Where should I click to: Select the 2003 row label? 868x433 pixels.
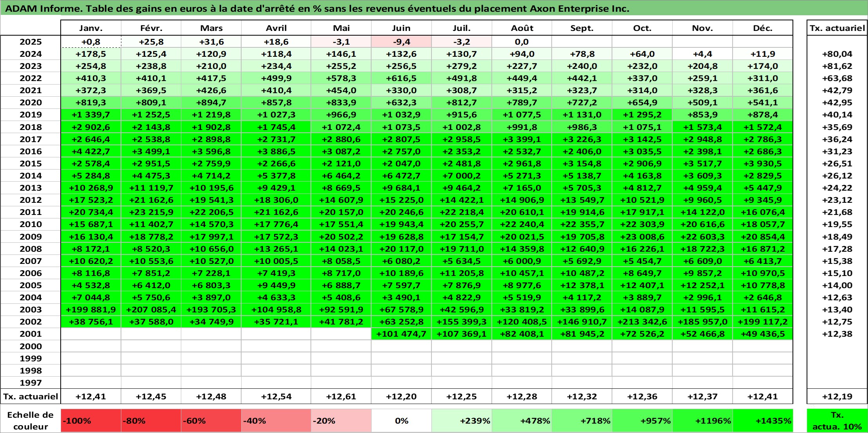tap(31, 310)
